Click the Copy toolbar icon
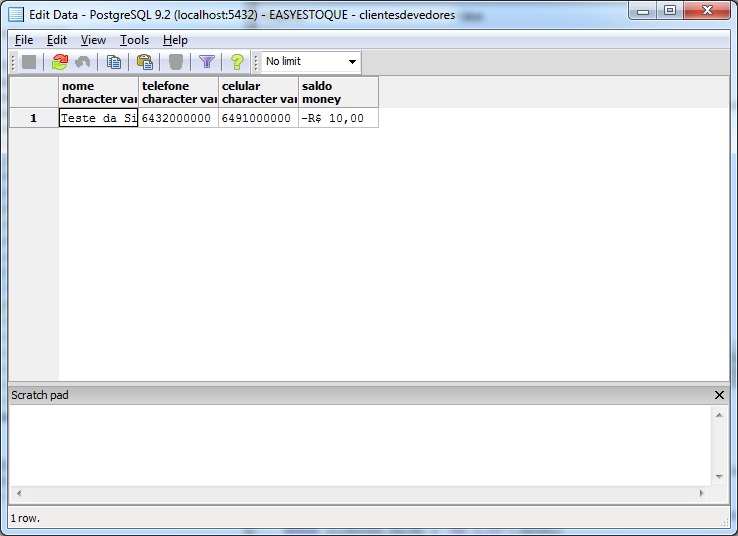 [114, 62]
